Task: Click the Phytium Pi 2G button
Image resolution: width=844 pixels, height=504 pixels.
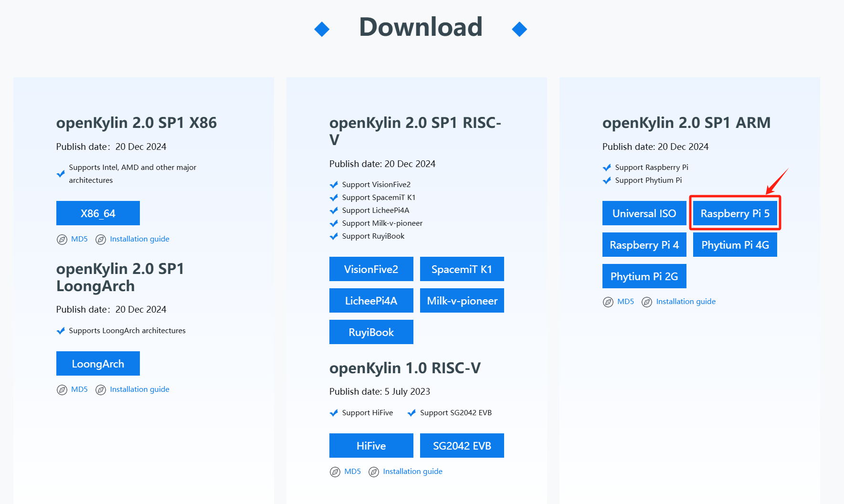Action: click(644, 276)
